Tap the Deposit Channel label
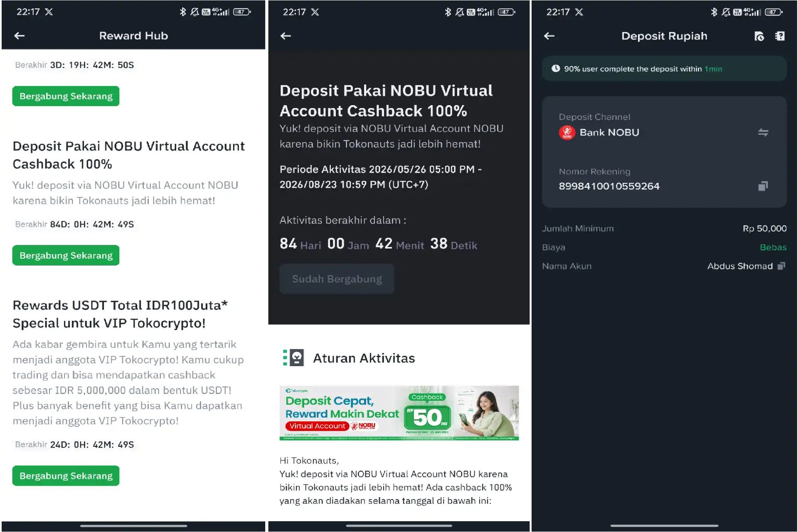Viewport: 798px width, 532px height. point(594,117)
